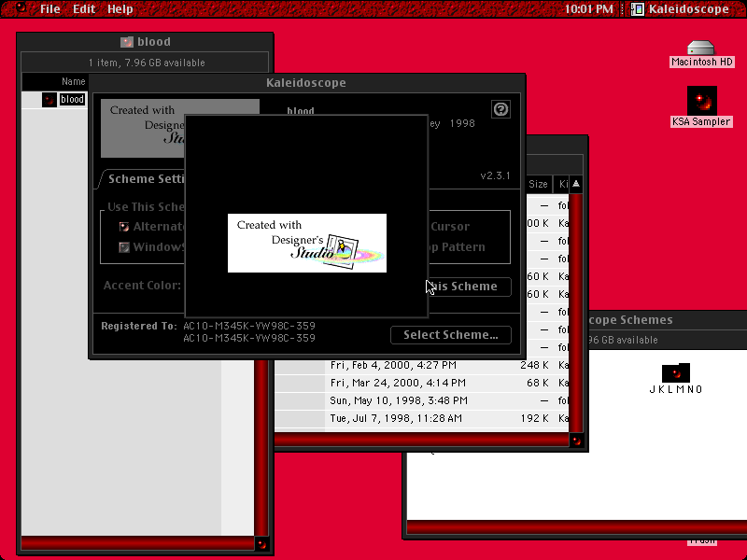The image size is (747, 560).
Task: Click the vertical scrollbar of the blood window
Action: tap(261, 448)
